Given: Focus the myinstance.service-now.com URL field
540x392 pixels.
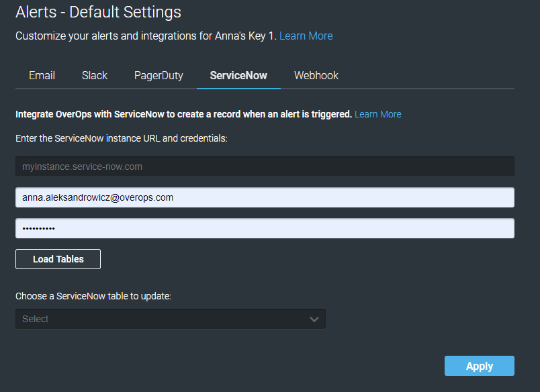Looking at the screenshot, I should (265, 166).
